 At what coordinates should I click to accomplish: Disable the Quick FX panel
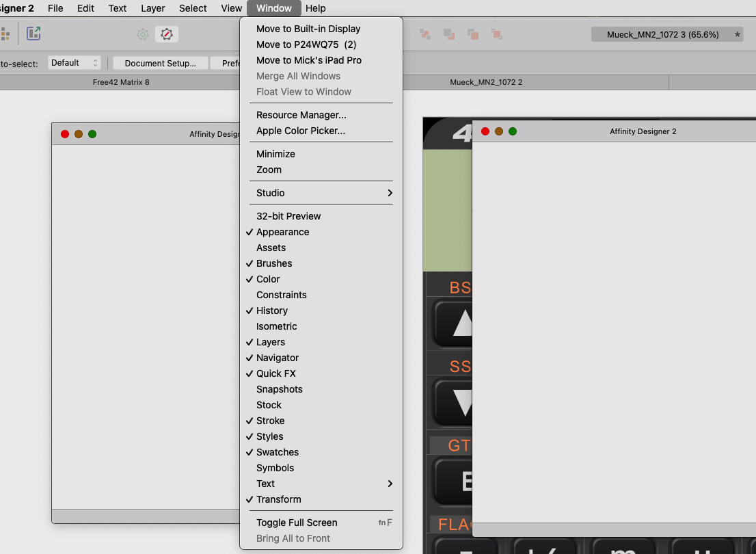(321, 373)
